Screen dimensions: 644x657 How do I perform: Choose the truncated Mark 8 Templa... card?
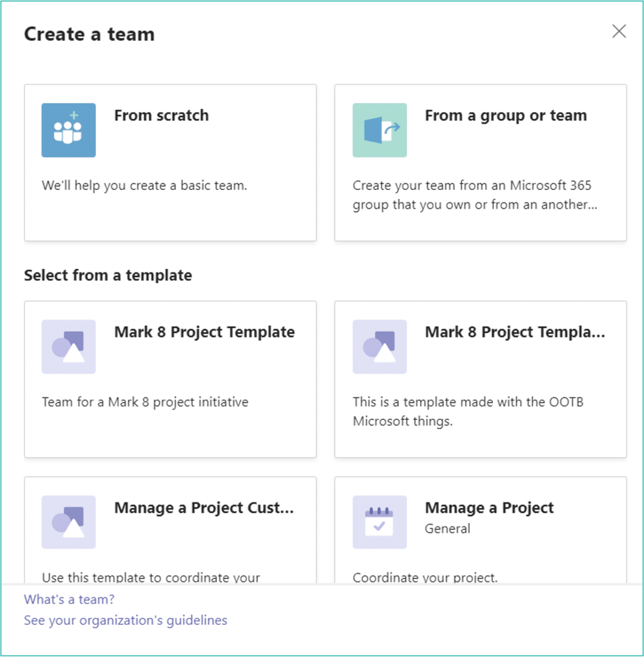coord(480,379)
